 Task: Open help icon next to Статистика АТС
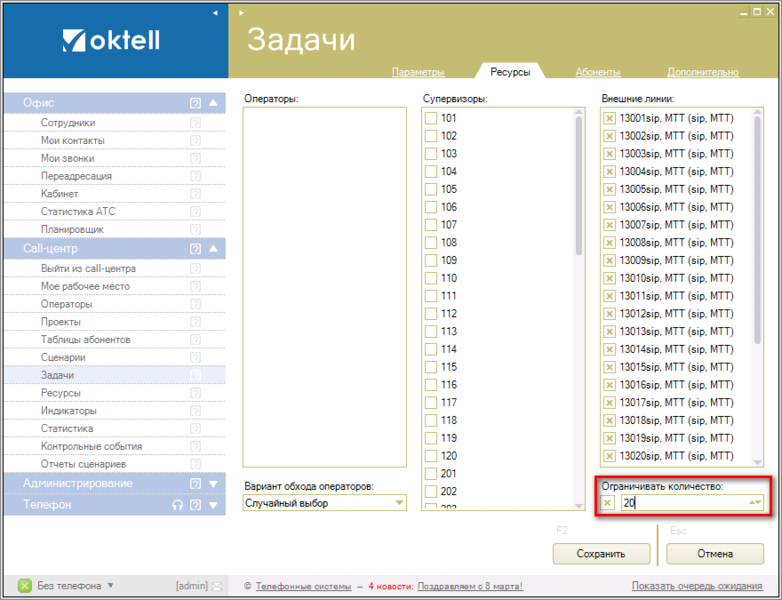tap(196, 212)
